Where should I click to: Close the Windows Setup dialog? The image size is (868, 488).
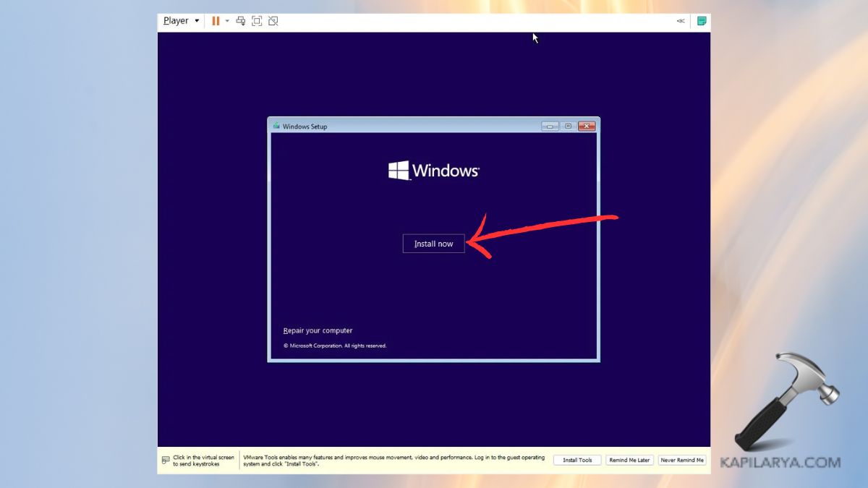pos(587,127)
